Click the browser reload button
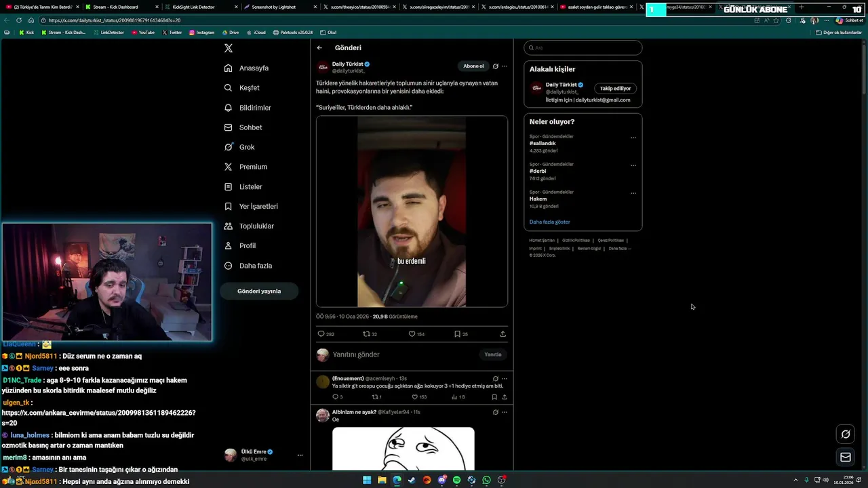Image resolution: width=868 pixels, height=488 pixels. pos(19,20)
